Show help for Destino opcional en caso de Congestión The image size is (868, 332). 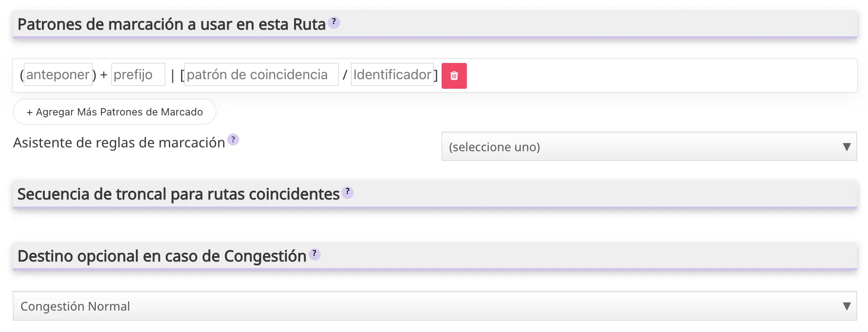pos(314,254)
